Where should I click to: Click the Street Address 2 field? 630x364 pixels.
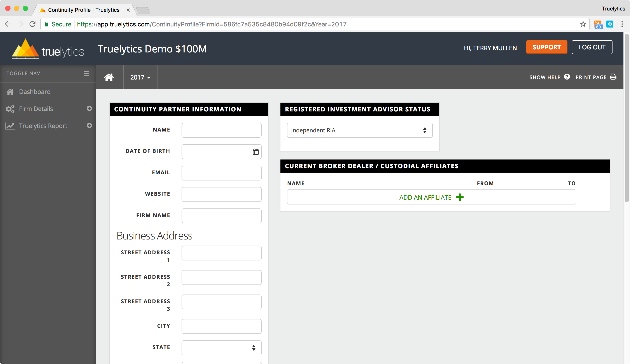221,277
